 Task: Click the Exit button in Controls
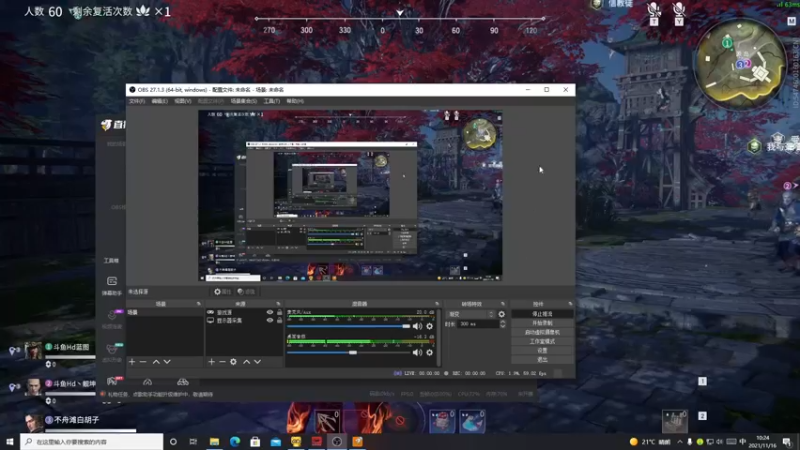coord(542,360)
